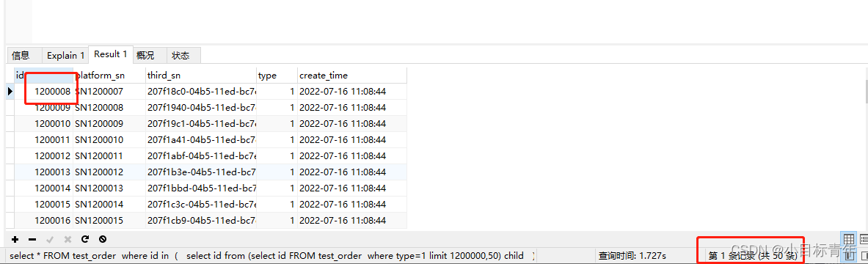Stop loading with the circle-slash icon
Image resolution: width=868 pixels, height=264 pixels.
(x=103, y=240)
